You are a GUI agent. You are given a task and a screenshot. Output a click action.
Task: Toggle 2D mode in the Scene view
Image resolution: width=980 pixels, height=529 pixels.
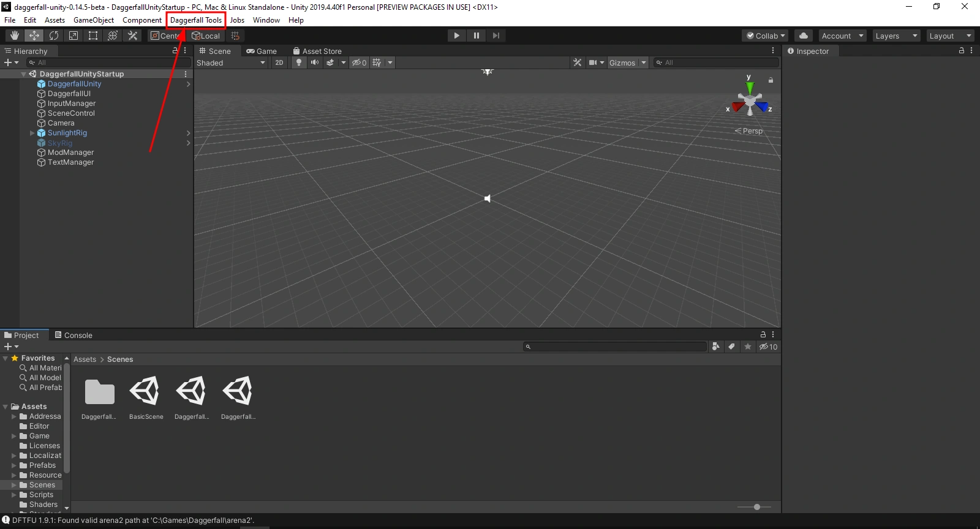pos(279,62)
